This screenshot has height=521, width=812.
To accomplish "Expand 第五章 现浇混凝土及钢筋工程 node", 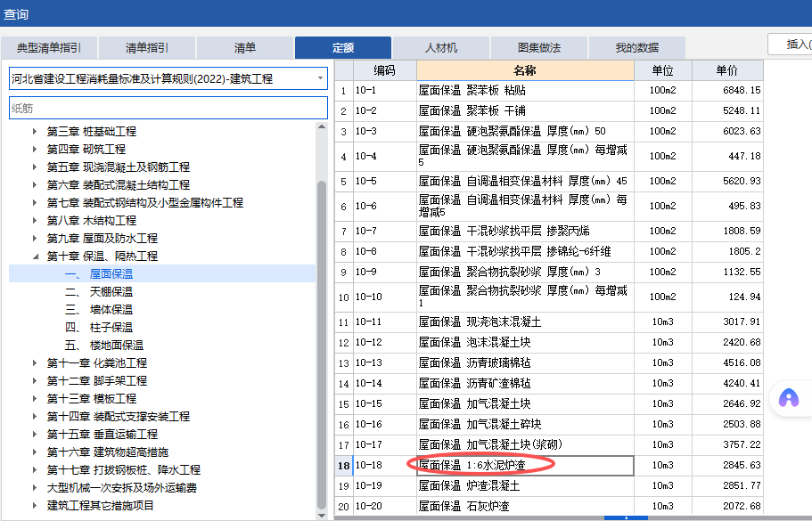I will click(x=35, y=167).
